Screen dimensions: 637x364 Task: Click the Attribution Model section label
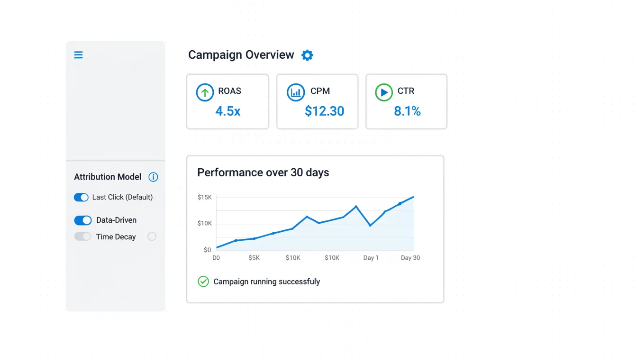click(x=108, y=177)
